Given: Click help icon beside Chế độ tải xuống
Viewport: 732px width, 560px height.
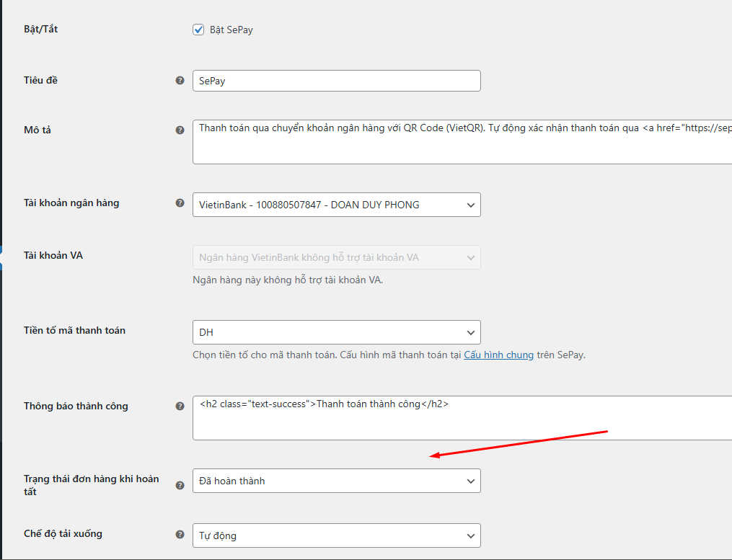Looking at the screenshot, I should tap(180, 534).
